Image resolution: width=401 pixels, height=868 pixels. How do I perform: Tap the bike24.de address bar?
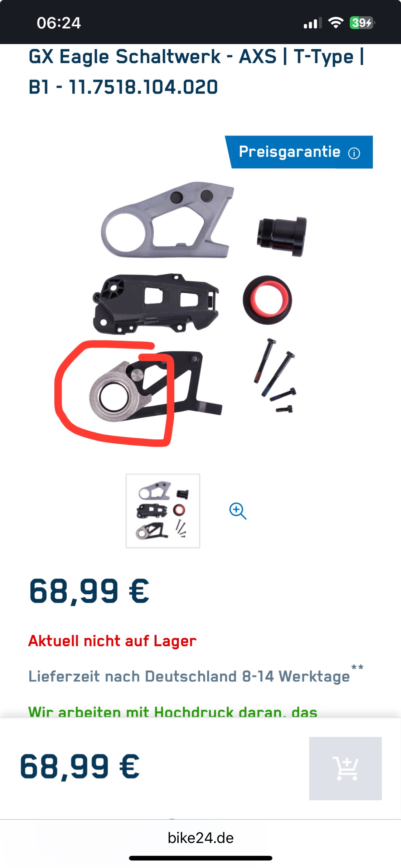[200, 838]
